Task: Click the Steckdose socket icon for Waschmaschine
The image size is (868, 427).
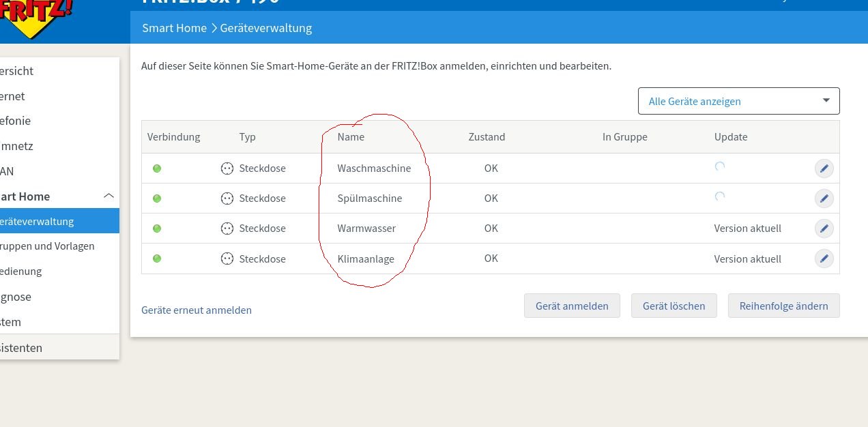Action: tap(227, 168)
